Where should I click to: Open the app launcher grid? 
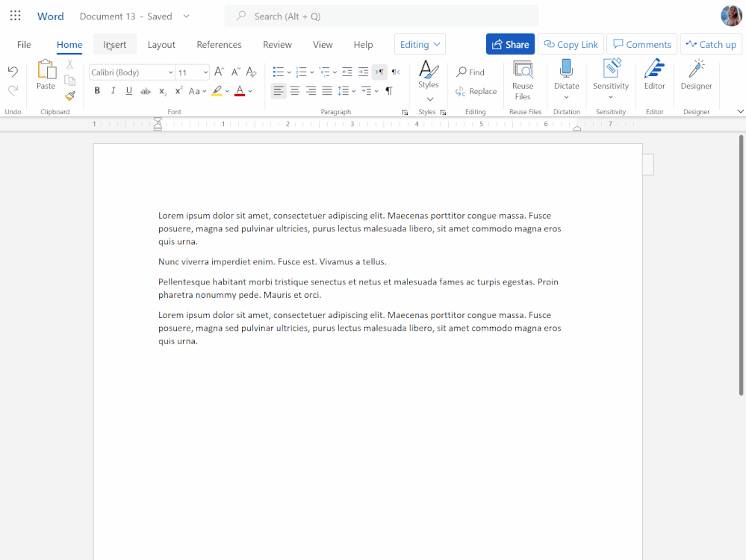point(15,16)
